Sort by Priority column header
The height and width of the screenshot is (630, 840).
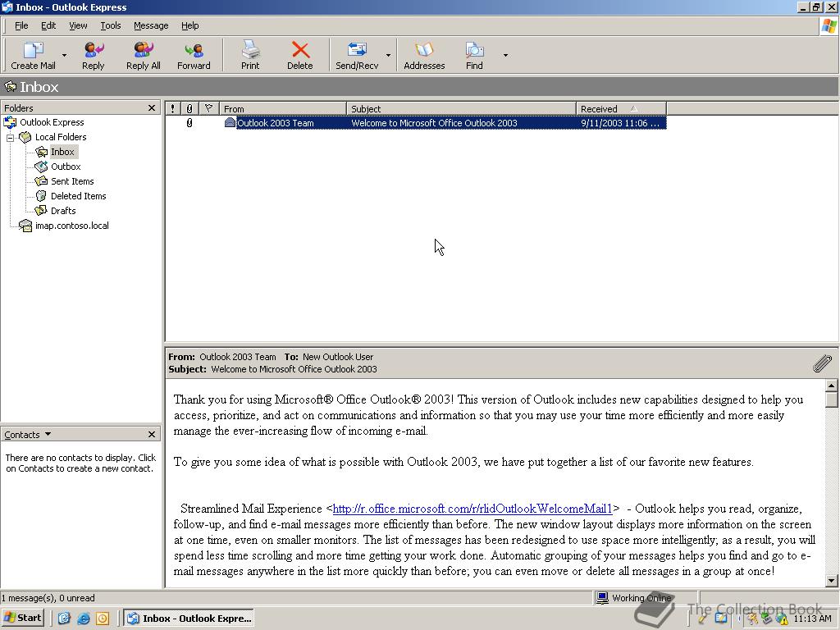click(x=172, y=109)
